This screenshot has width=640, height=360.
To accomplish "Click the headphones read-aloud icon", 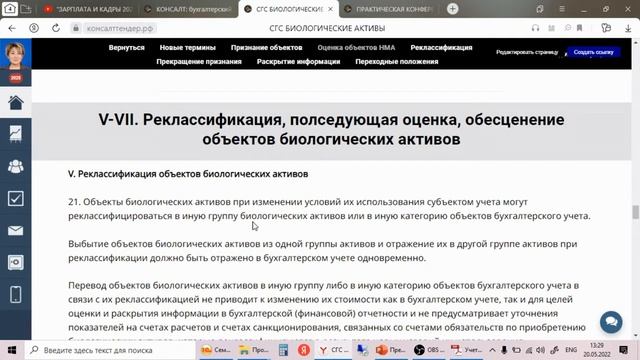I will click(x=536, y=28).
